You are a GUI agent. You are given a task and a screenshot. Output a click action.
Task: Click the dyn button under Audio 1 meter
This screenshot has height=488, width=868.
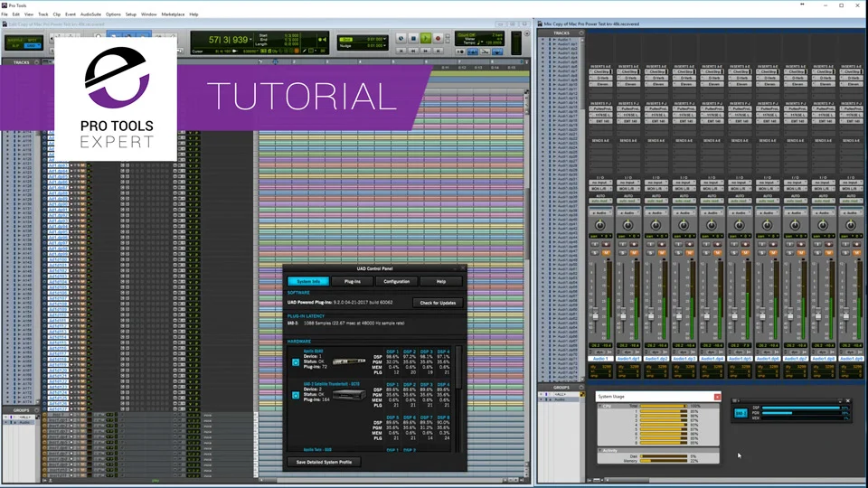(599, 352)
